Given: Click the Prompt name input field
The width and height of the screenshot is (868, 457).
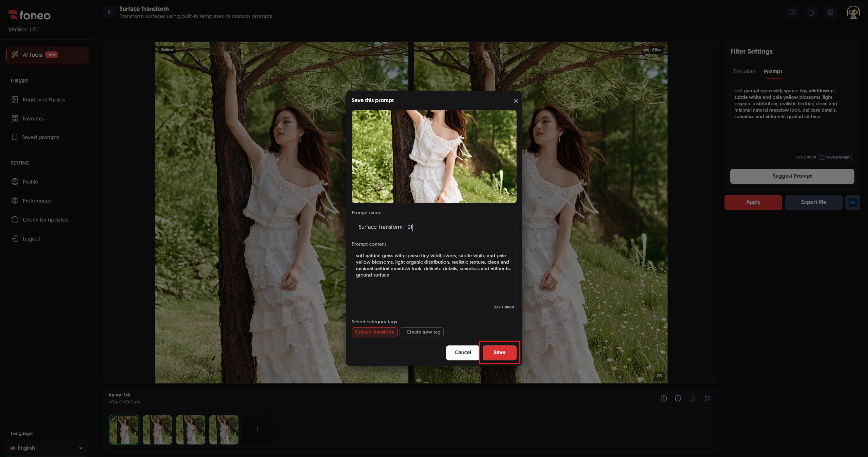Looking at the screenshot, I should (x=434, y=227).
